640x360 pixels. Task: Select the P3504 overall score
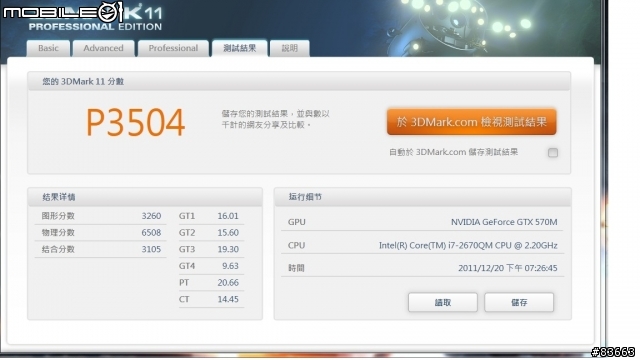136,122
